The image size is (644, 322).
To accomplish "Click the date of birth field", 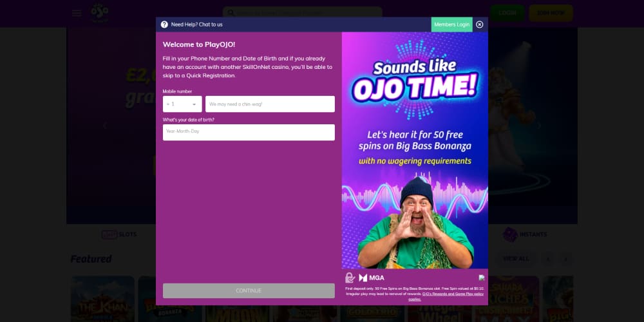I will click(x=249, y=132).
